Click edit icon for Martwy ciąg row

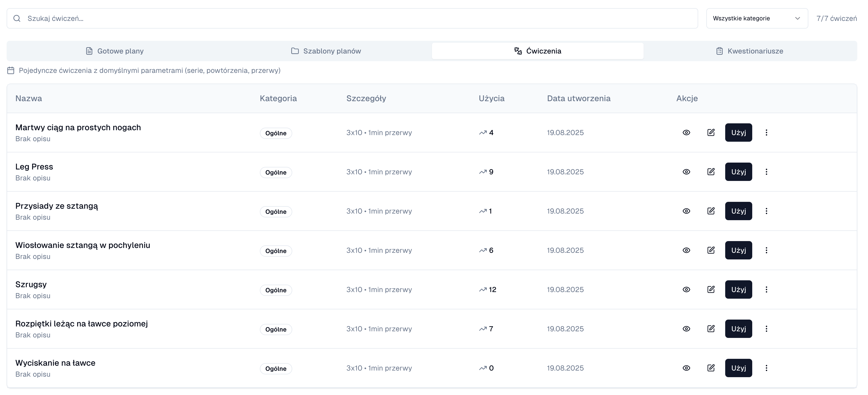(711, 132)
